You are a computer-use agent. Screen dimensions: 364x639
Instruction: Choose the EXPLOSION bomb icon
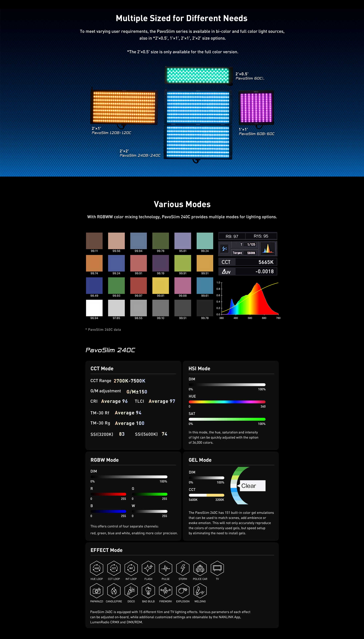click(x=183, y=591)
